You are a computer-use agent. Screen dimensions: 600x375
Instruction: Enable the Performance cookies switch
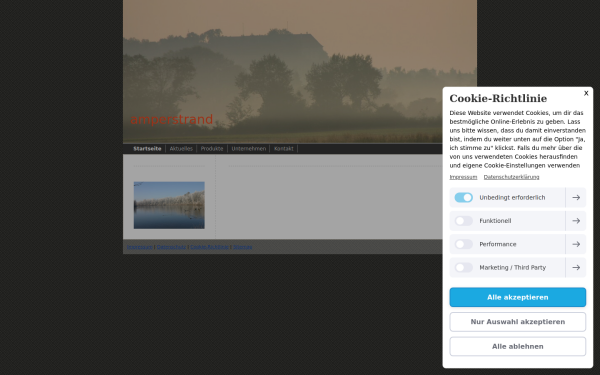[463, 244]
